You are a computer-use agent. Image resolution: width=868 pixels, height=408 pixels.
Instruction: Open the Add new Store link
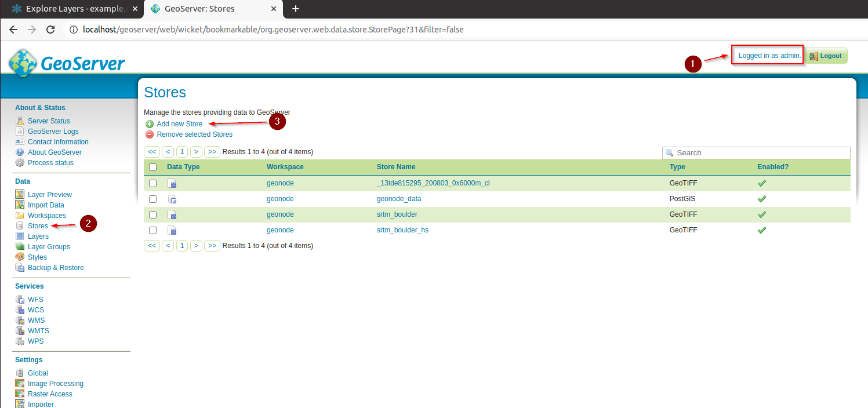180,124
